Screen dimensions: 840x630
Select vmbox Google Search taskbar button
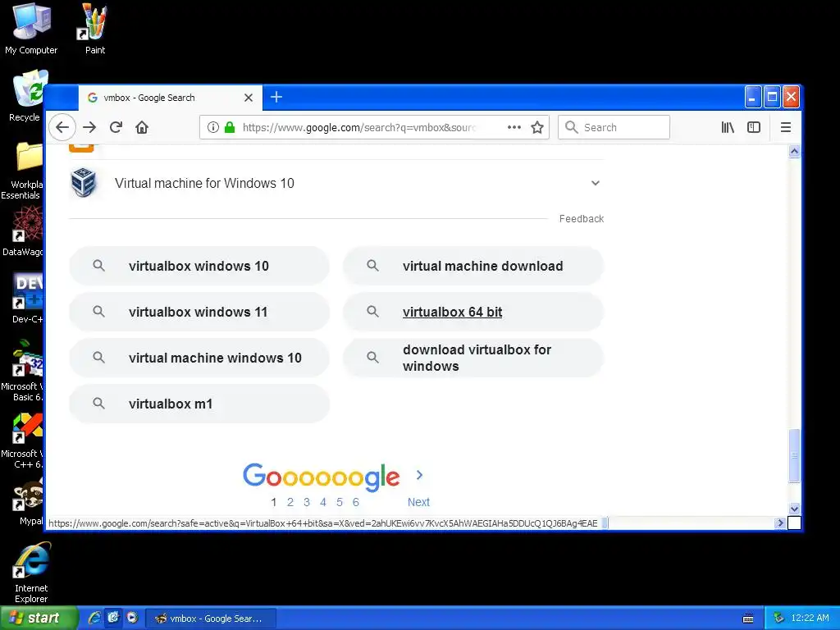[211, 619]
